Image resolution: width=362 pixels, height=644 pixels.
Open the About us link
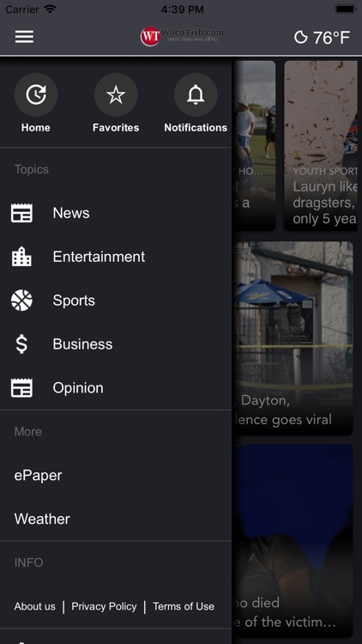[x=35, y=606]
